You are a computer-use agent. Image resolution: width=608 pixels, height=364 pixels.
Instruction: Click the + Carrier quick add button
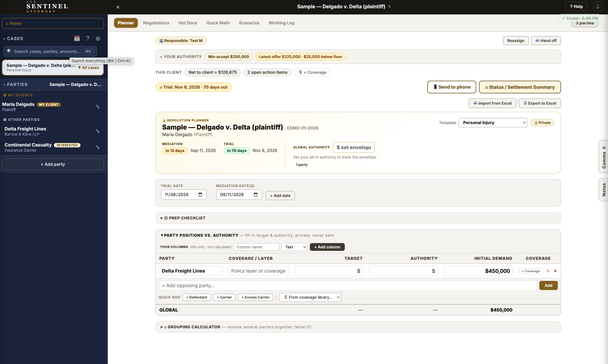224,297
